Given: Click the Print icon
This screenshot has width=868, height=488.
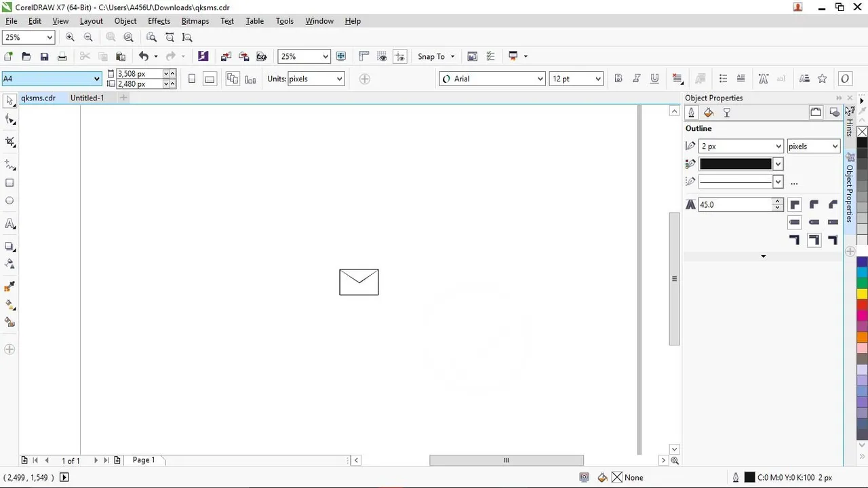Looking at the screenshot, I should [x=62, y=56].
